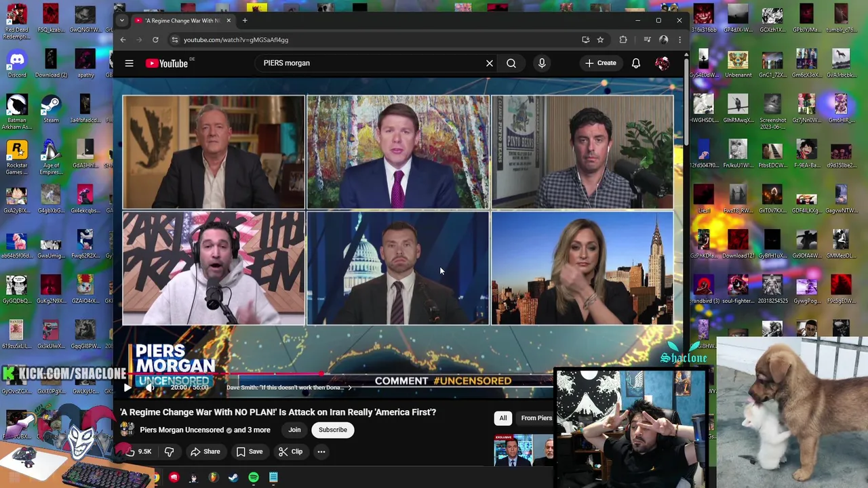Select Batman Arkham desktop shortcut
This screenshot has height=488, width=868.
point(17,112)
